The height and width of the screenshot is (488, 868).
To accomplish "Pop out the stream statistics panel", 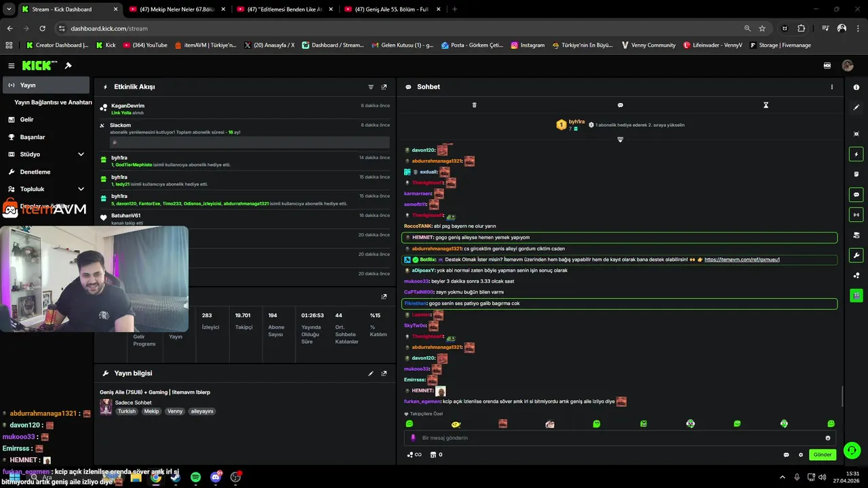I will 384,296.
